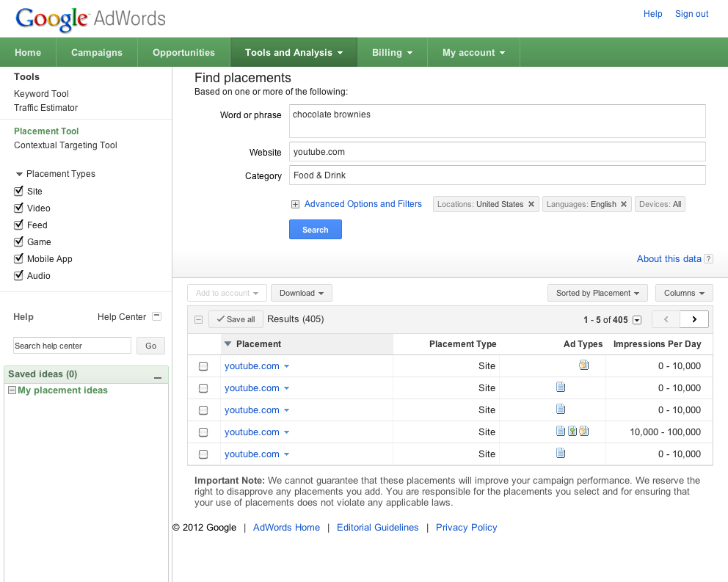Viewport: 728px width, 582px height.
Task: Remove the United States location filter
Action: pyautogui.click(x=531, y=204)
